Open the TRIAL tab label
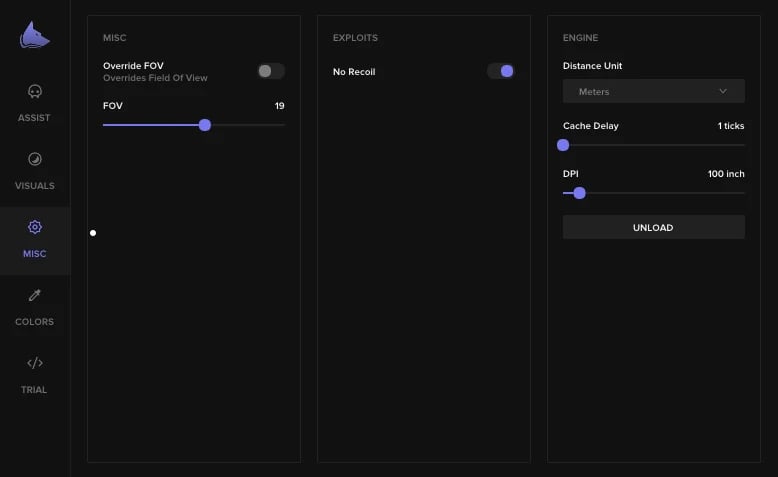The width and height of the screenshot is (778, 477). (34, 390)
